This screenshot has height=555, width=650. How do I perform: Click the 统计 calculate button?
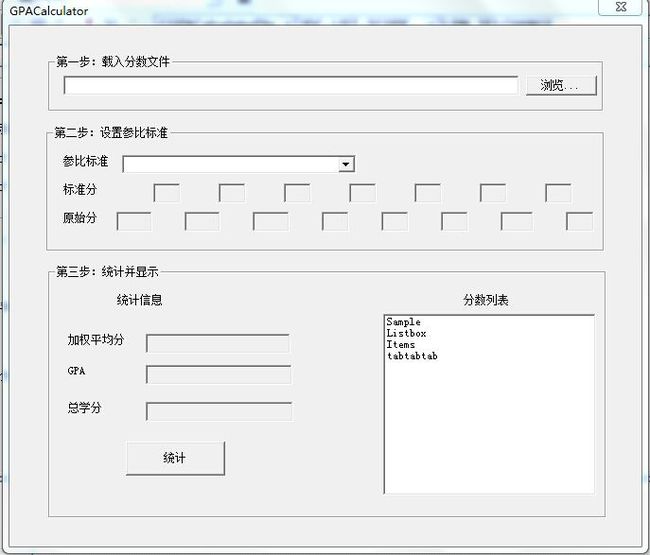click(x=175, y=458)
